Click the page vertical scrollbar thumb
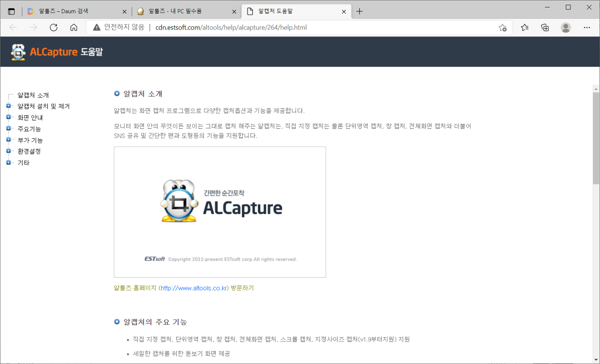Image resolution: width=600 pixels, height=364 pixels. (x=596, y=138)
